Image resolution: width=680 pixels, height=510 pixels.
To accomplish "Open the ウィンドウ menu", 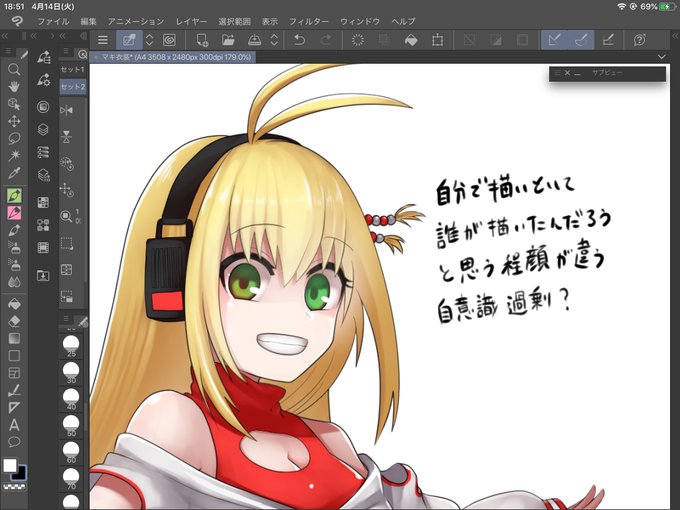I will click(x=360, y=21).
